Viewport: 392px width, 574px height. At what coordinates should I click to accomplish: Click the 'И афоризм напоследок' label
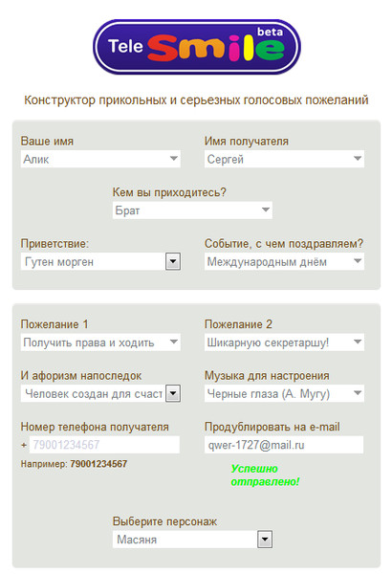[x=81, y=376]
